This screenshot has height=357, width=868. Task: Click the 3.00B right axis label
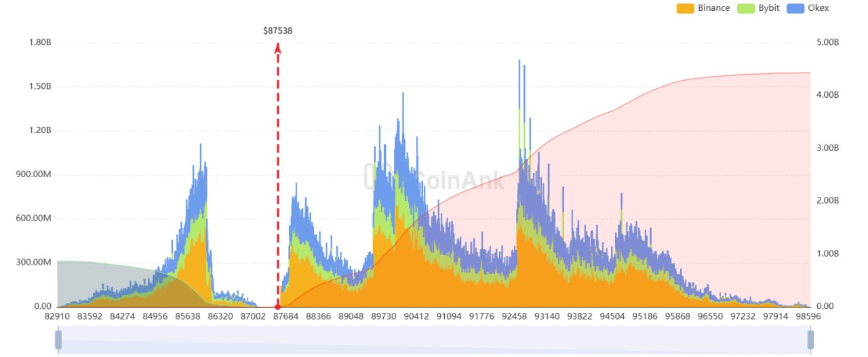tap(828, 148)
